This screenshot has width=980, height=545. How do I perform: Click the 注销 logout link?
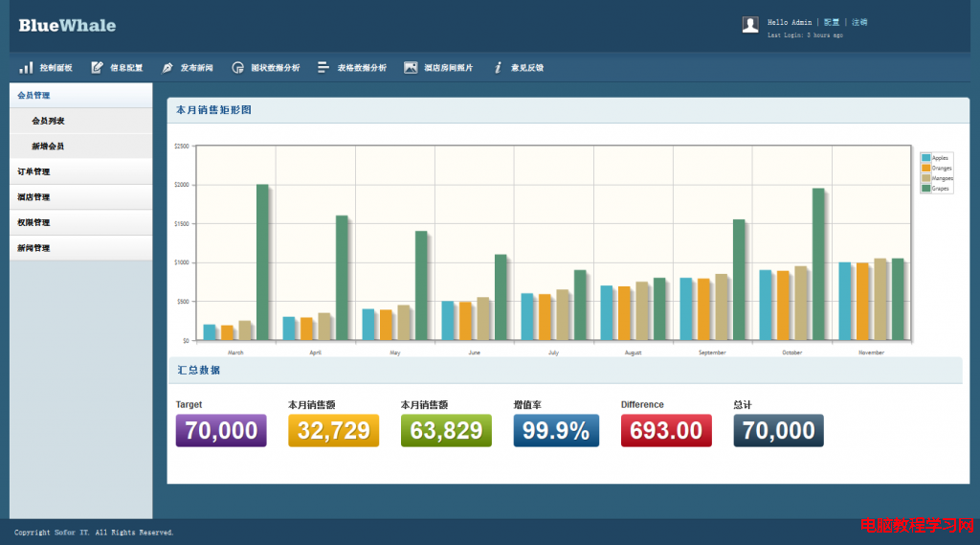click(x=859, y=22)
